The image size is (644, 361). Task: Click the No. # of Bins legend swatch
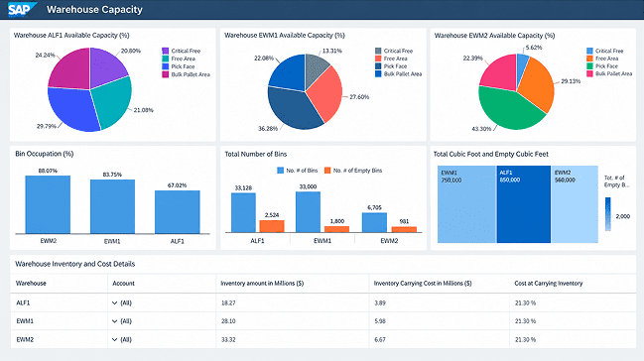[x=281, y=170]
